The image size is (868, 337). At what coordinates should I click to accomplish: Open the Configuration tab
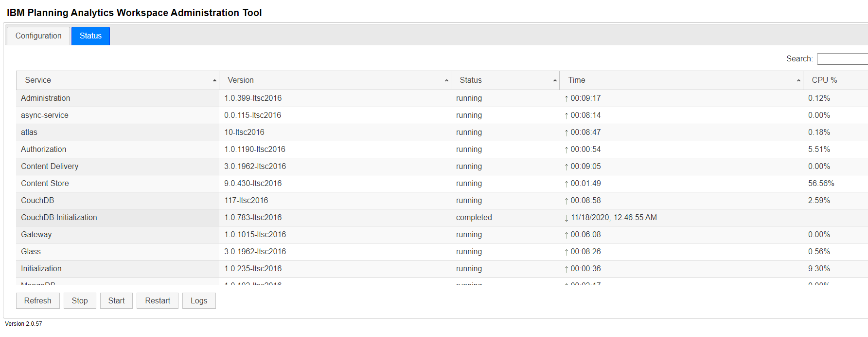pyautogui.click(x=38, y=36)
